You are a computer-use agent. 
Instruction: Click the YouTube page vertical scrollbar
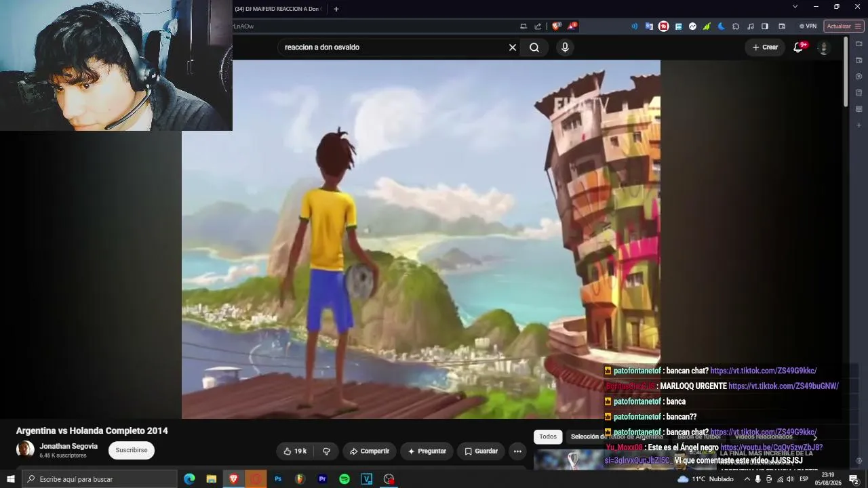click(846, 71)
